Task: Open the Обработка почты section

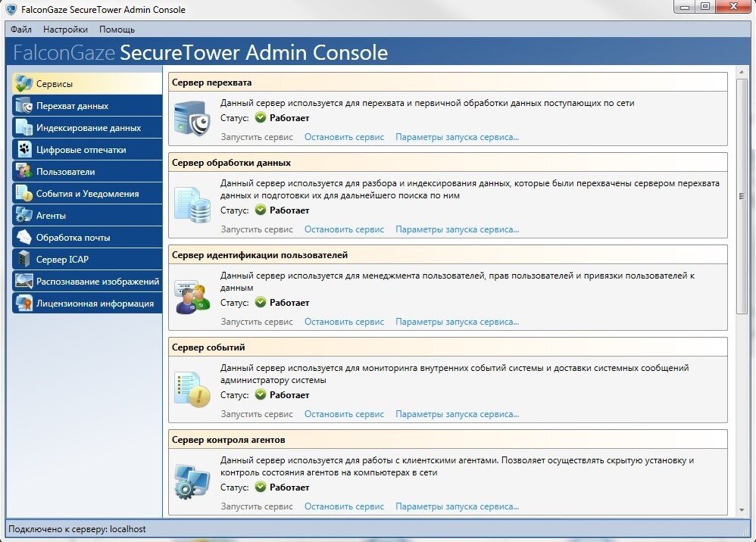Action: click(x=87, y=237)
